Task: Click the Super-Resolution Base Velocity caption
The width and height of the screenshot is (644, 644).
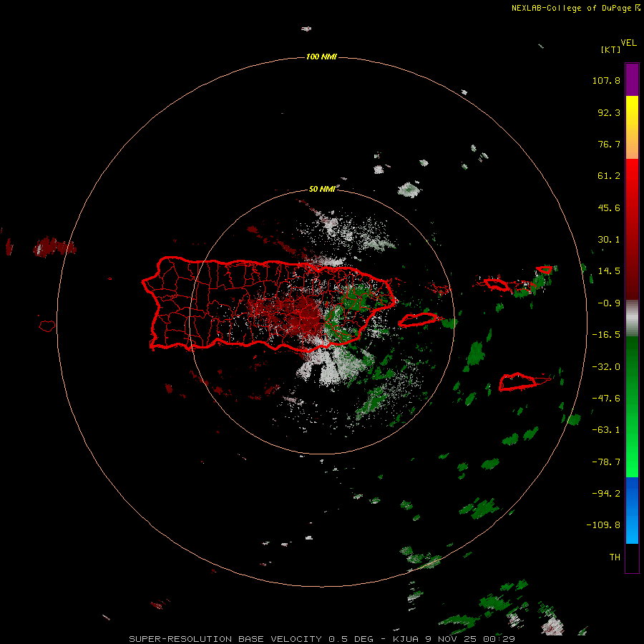Action: pos(322,639)
